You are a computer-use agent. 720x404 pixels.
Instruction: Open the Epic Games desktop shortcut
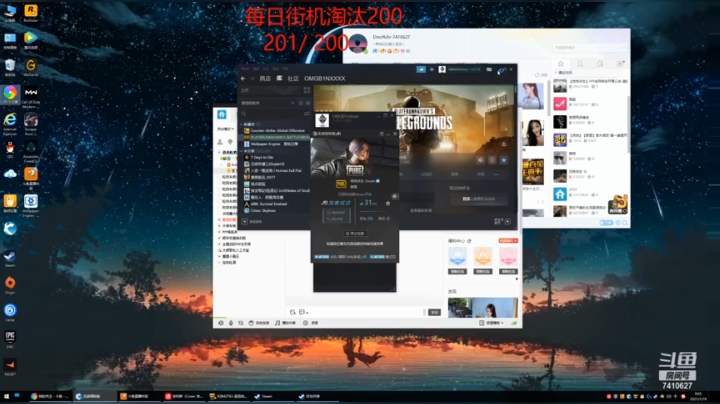pyautogui.click(x=10, y=339)
